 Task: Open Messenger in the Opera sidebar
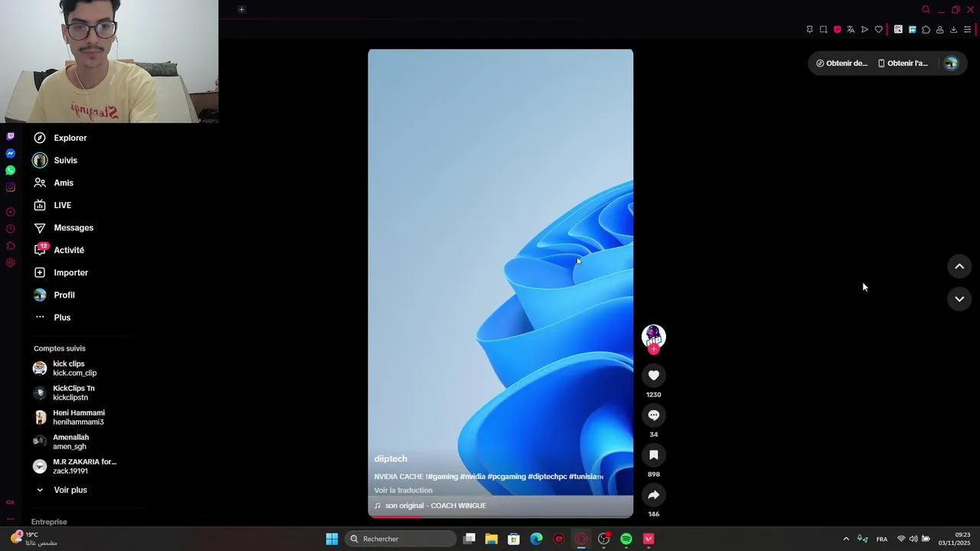coord(10,153)
